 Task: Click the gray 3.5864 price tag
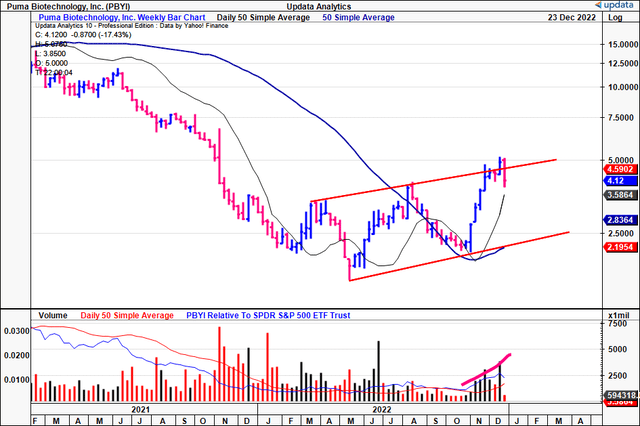(x=620, y=195)
